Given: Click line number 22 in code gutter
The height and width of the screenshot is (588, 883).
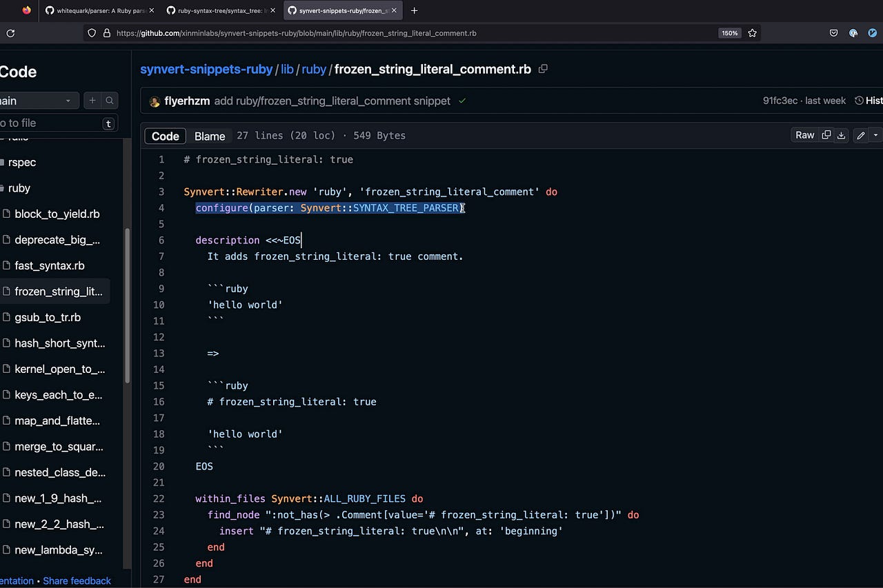Looking at the screenshot, I should tap(159, 498).
